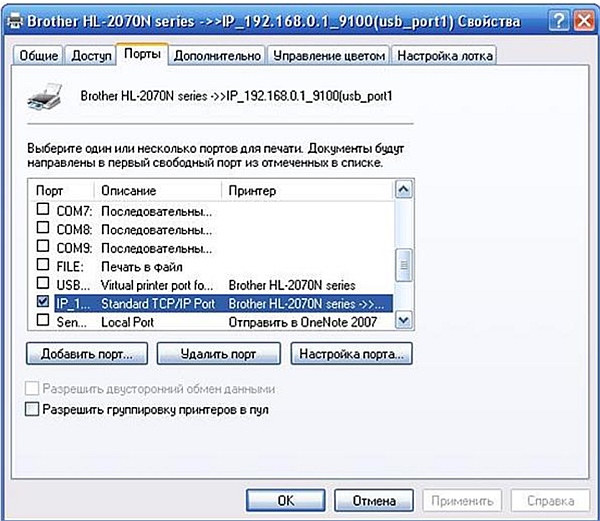
Task: Open the Настройка лотка tab
Action: [x=445, y=56]
